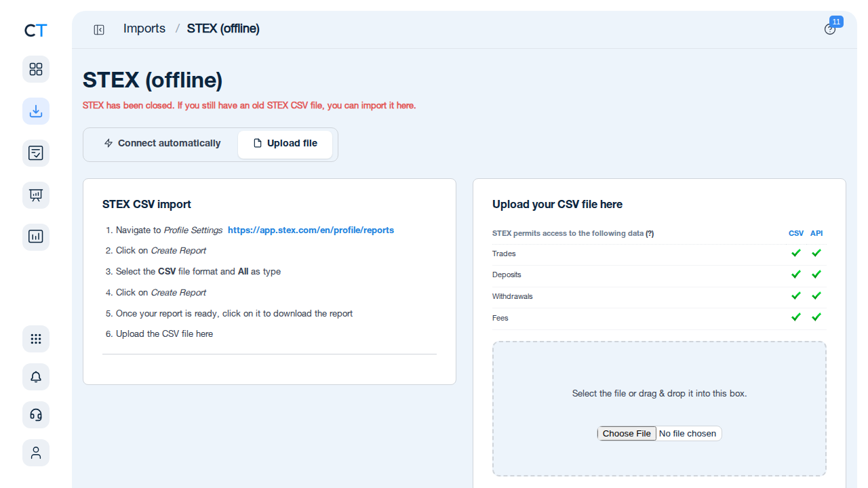
Task: Open the imports download icon
Action: [x=36, y=111]
